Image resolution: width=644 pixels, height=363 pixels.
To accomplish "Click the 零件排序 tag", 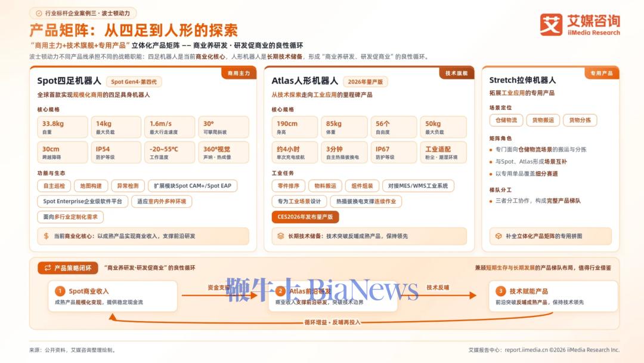I will tap(289, 186).
